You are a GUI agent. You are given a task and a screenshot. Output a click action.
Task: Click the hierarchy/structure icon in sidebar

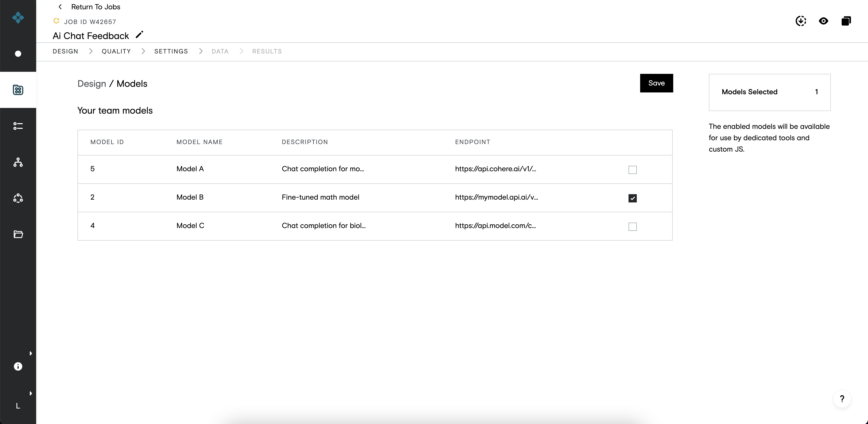click(18, 162)
